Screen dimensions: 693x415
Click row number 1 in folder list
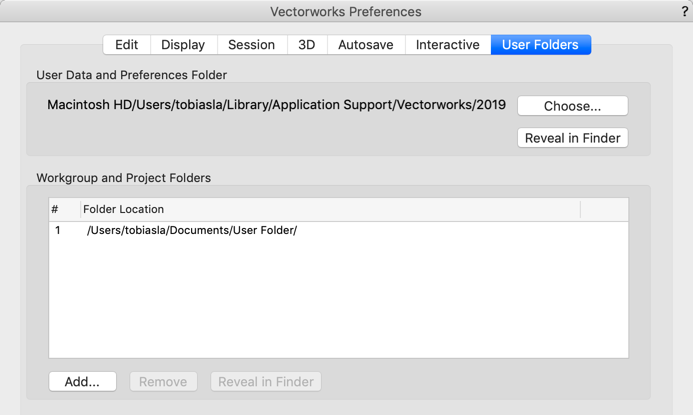[57, 230]
